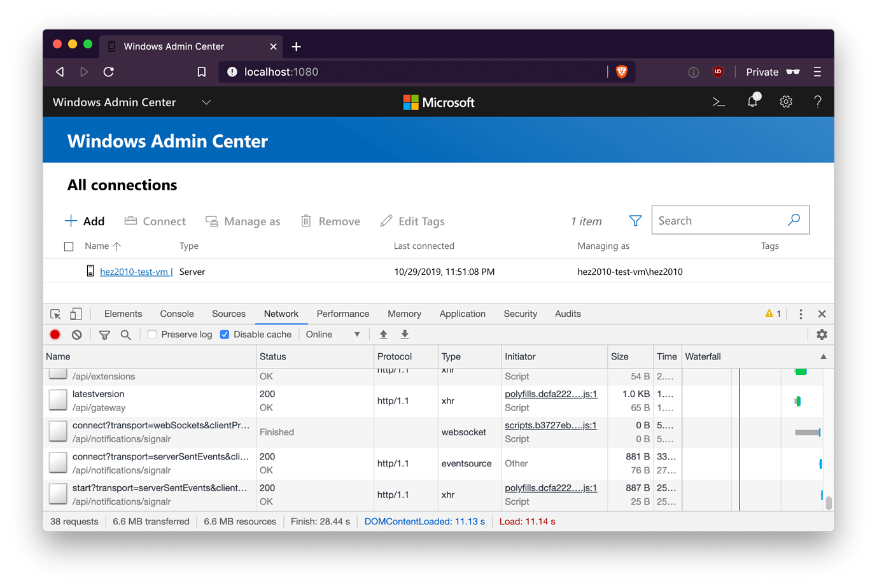Enable the Preserve log checkbox
877x588 pixels.
pyautogui.click(x=152, y=335)
